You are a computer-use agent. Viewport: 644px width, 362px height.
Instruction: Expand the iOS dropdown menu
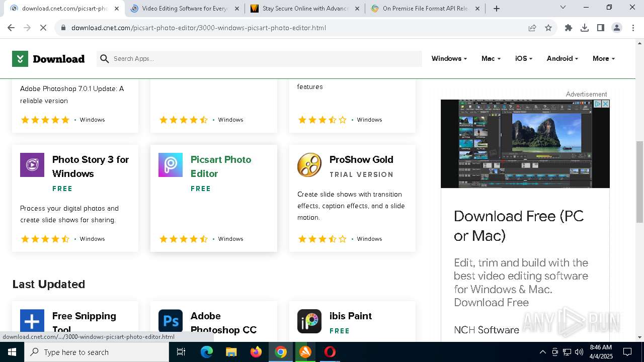point(524,59)
